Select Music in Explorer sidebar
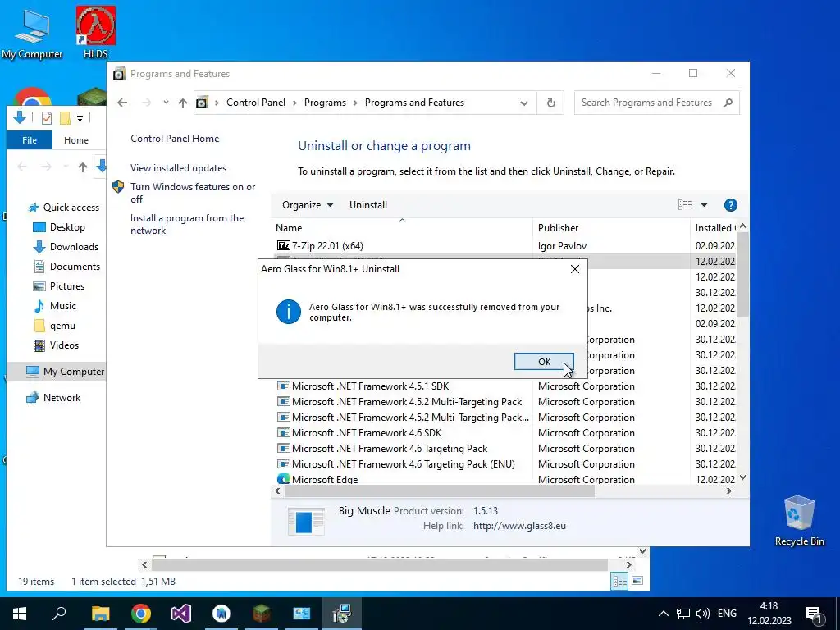The width and height of the screenshot is (840, 630). [x=54, y=306]
